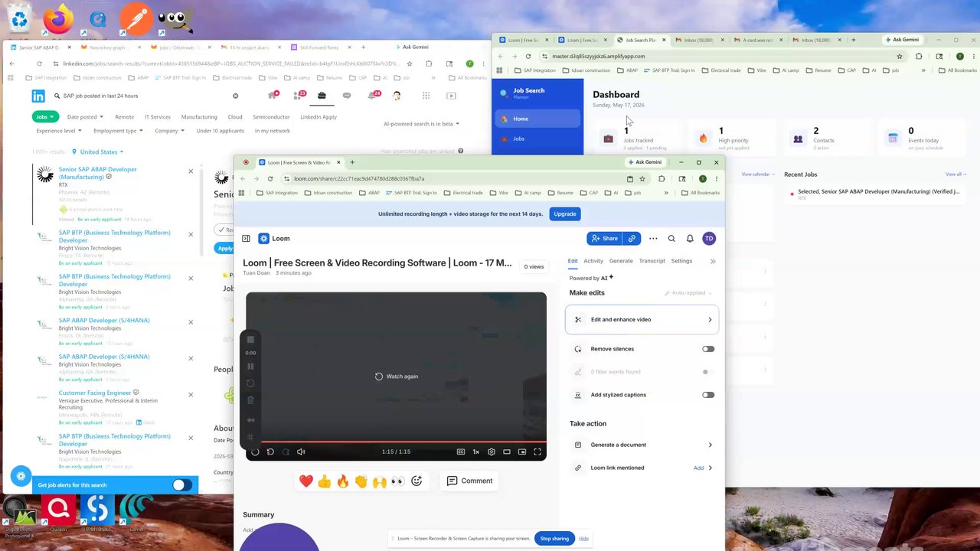Open the Comment button under the video
Image resolution: width=980 pixels, height=551 pixels.
pyautogui.click(x=469, y=481)
